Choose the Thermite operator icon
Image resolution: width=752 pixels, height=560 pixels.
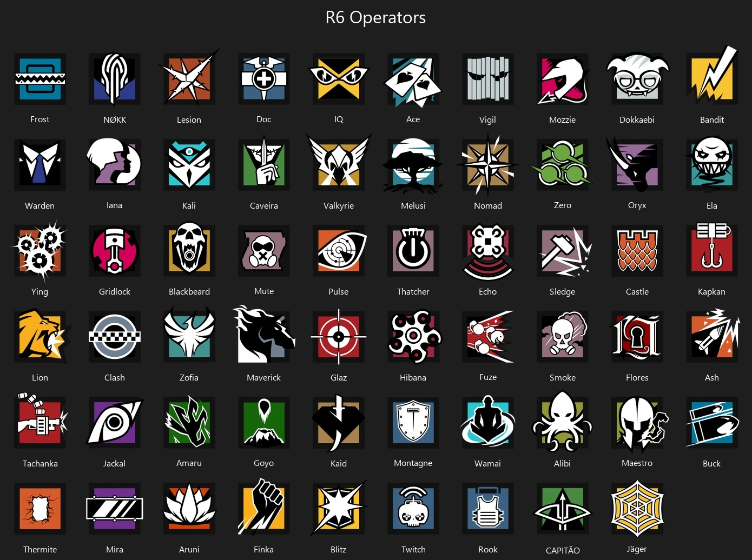pyautogui.click(x=40, y=509)
